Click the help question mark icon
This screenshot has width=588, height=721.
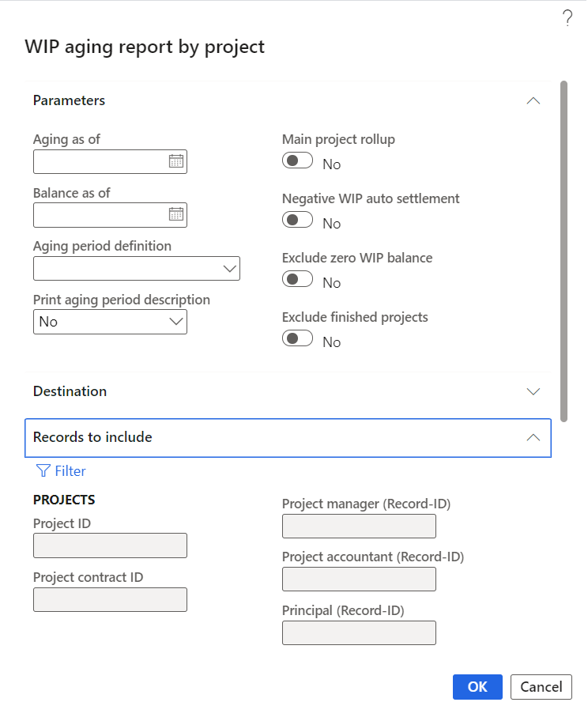(567, 20)
